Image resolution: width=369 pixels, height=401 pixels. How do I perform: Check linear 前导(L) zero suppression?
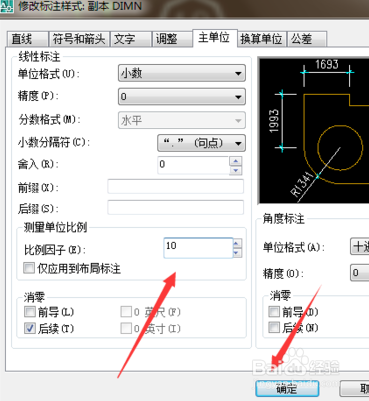tap(30, 312)
